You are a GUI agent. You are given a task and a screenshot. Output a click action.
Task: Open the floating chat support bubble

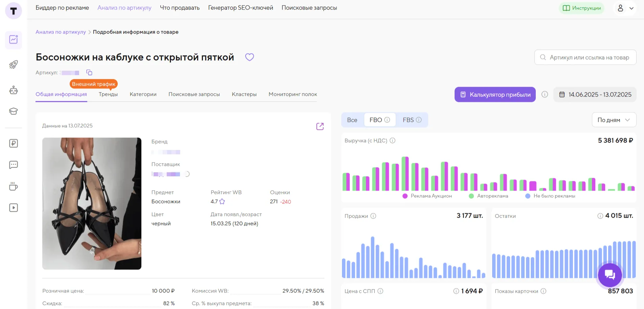point(609,275)
